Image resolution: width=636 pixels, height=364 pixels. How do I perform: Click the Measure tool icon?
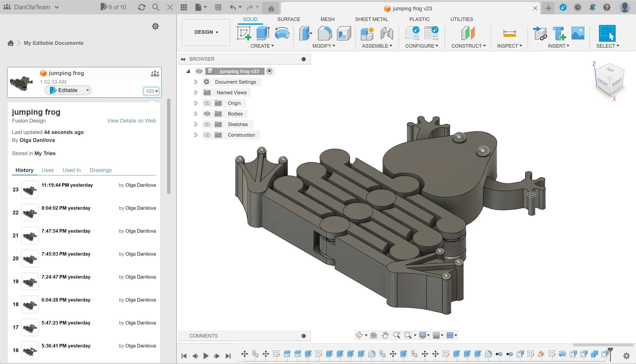(x=509, y=33)
